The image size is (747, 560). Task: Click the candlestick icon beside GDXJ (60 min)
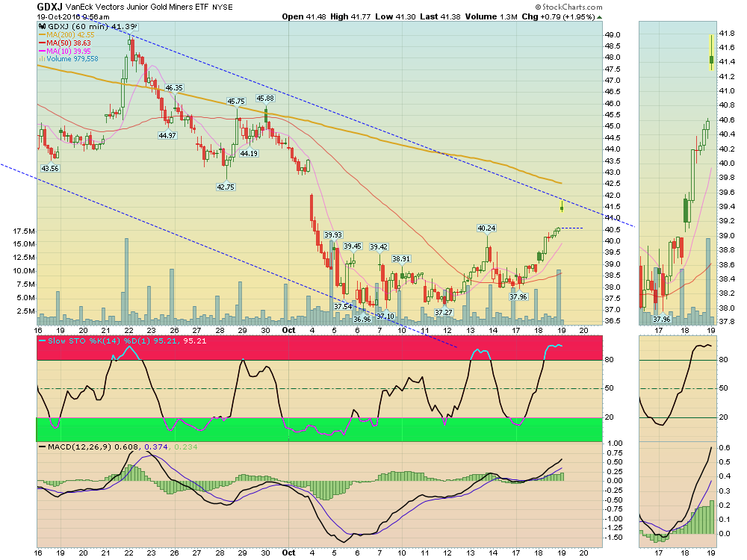(x=43, y=27)
